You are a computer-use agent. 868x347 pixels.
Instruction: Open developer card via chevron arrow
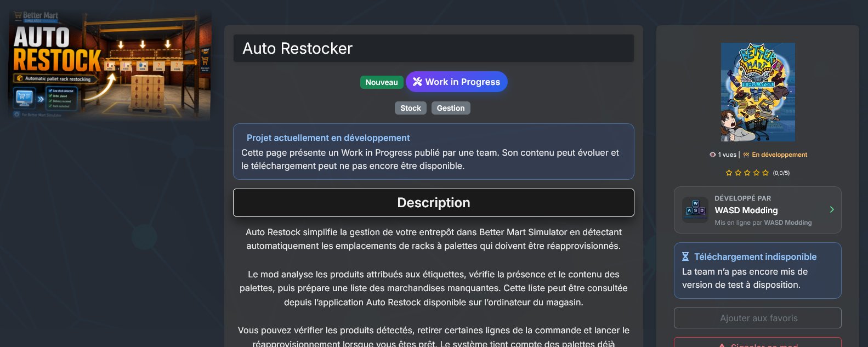click(832, 209)
